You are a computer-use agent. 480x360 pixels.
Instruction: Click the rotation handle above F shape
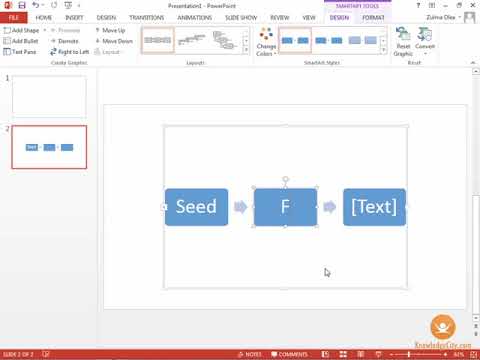(285, 180)
